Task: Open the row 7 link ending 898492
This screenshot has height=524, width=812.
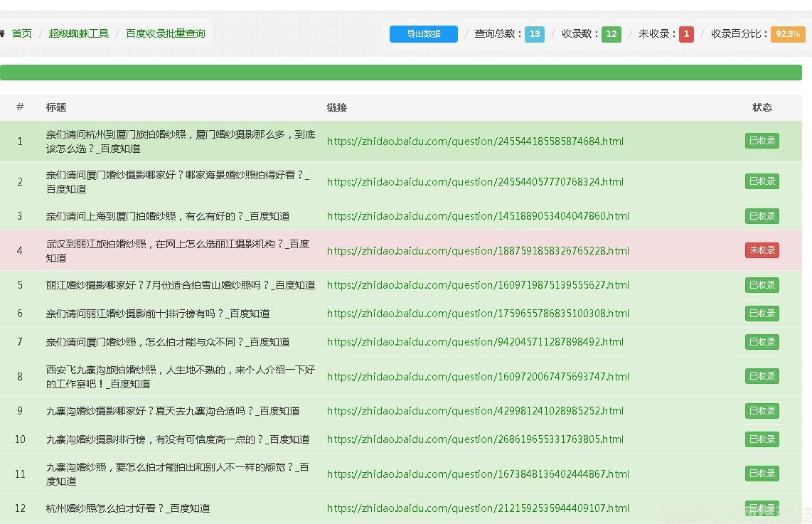Action: click(475, 342)
